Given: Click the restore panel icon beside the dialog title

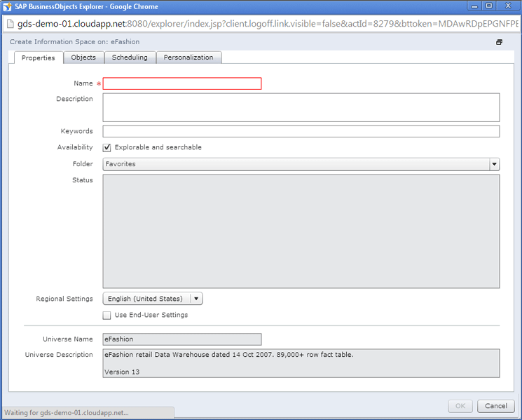Looking at the screenshot, I should point(499,42).
